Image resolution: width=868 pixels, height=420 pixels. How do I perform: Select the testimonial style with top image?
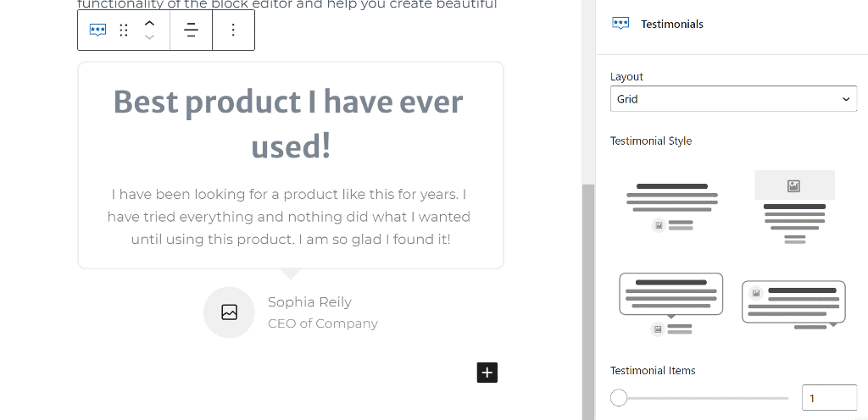pos(794,207)
